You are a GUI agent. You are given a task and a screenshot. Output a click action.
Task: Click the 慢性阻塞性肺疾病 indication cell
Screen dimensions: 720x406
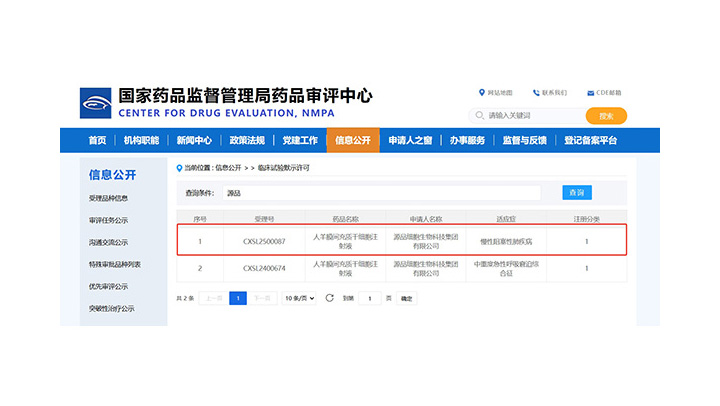point(506,241)
